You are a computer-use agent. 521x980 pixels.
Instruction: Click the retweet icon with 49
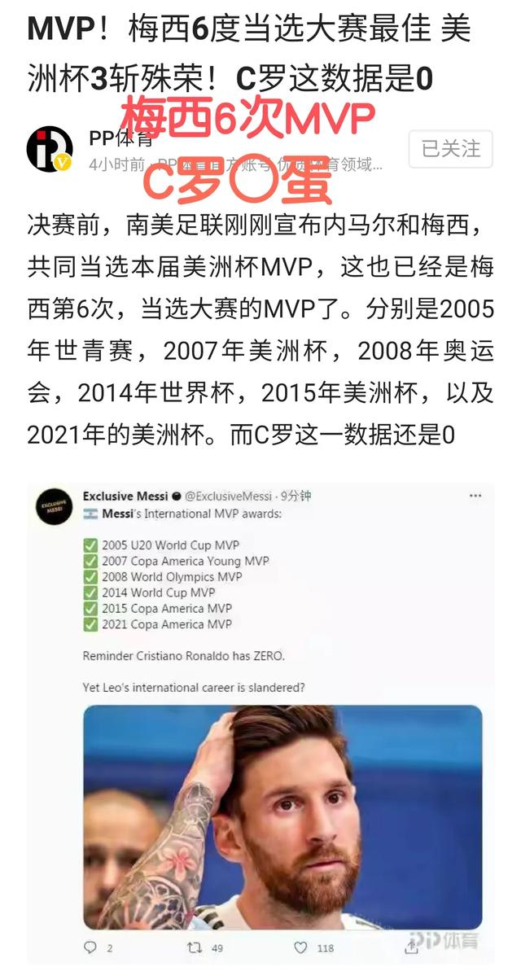click(195, 947)
